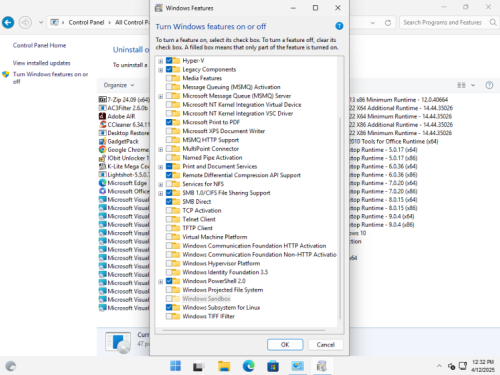Uncheck Microsoft Print to PDF
The image size is (500, 375).
(169, 122)
